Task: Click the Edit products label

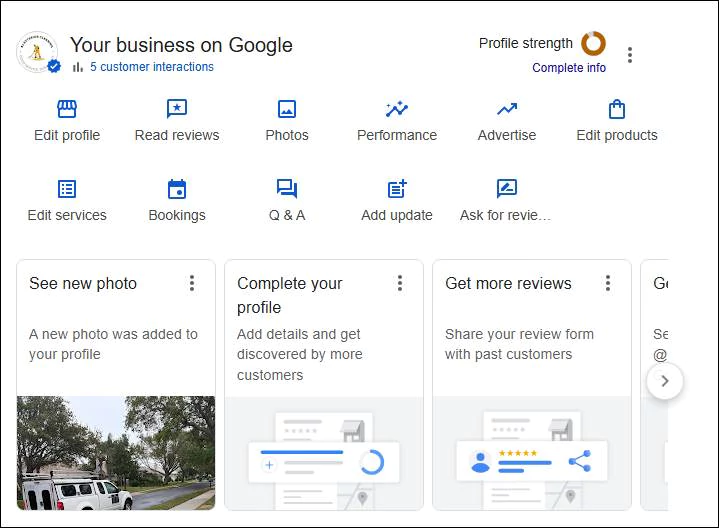Action: point(617,135)
